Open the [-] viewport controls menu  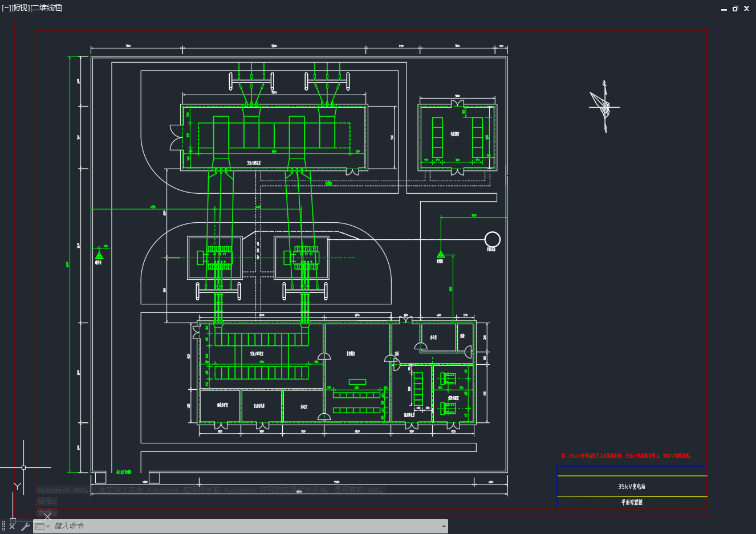[x=6, y=8]
